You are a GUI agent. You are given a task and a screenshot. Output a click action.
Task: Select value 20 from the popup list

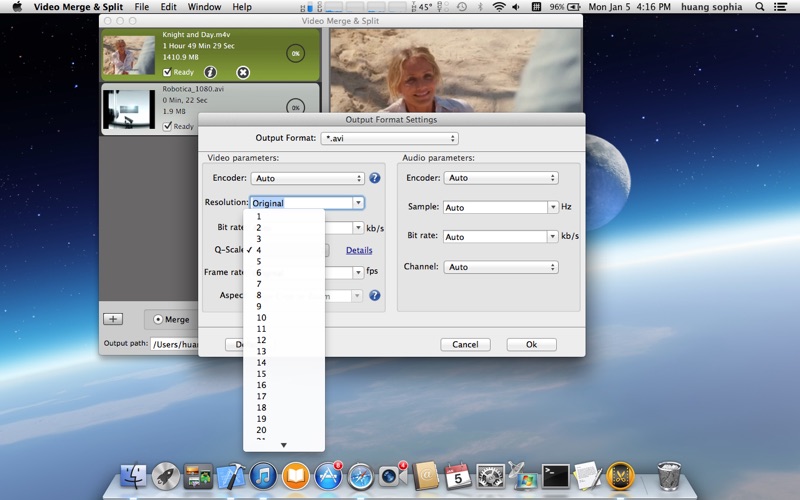pyautogui.click(x=284, y=430)
